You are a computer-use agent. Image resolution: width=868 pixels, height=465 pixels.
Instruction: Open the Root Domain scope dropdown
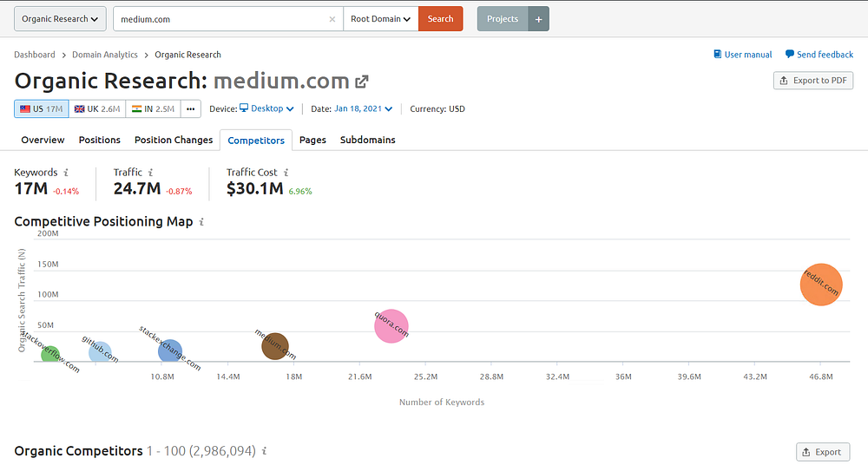tap(381, 19)
